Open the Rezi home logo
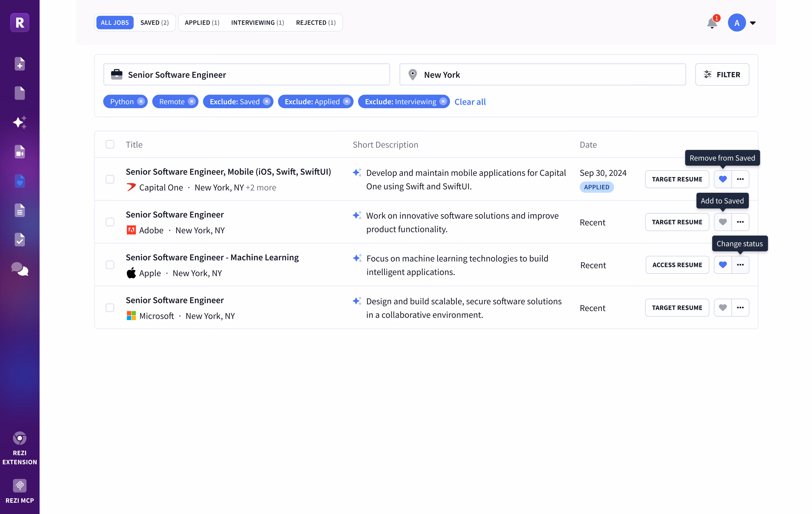This screenshot has height=514, width=812. [x=20, y=23]
